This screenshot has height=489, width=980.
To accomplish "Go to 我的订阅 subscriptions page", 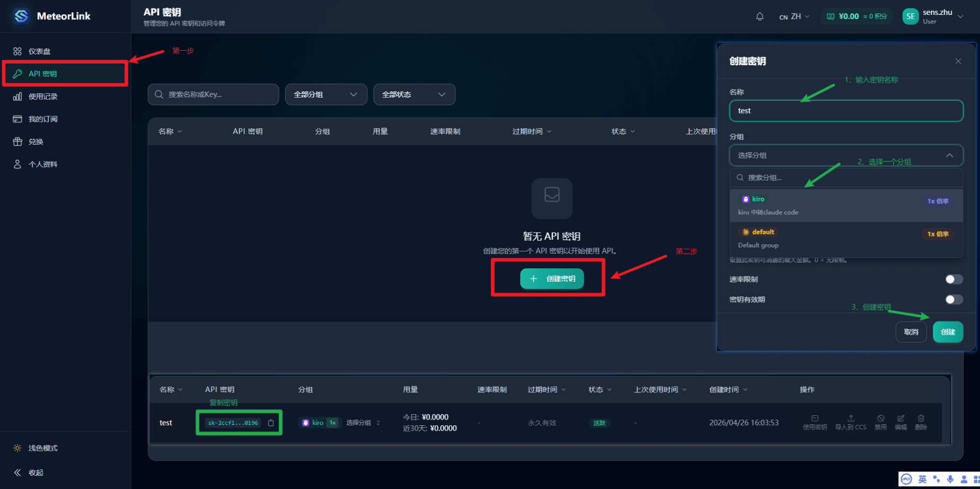I will coord(65,119).
